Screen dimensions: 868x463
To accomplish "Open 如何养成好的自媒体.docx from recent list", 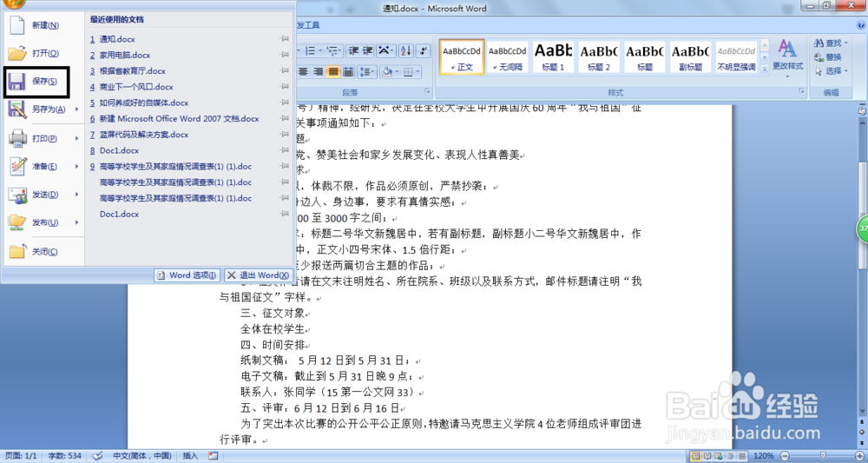I will coord(144,103).
